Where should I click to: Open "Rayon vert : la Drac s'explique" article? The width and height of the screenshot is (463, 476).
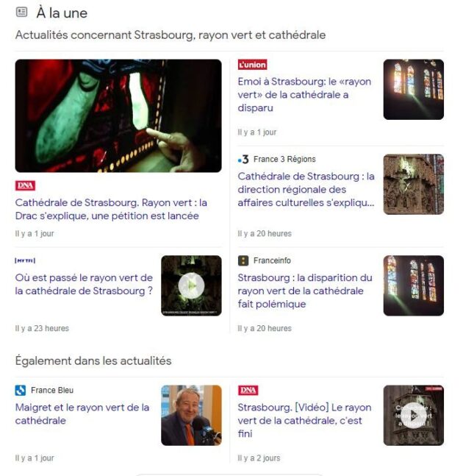[111, 209]
